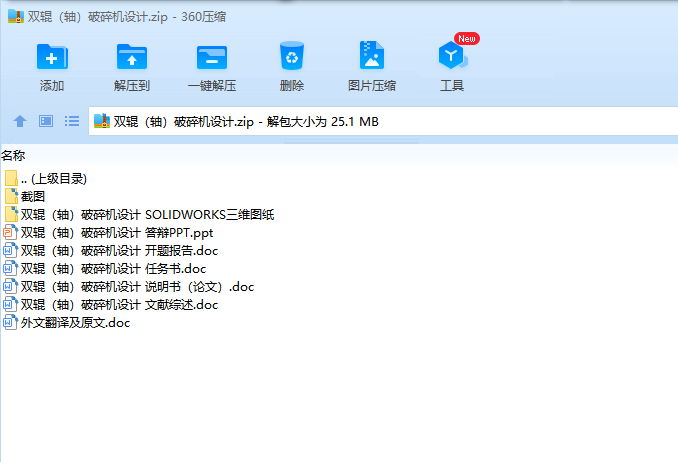This screenshot has height=462, width=678.
Task: Click the 删除 (Delete) trash icon
Action: click(292, 56)
